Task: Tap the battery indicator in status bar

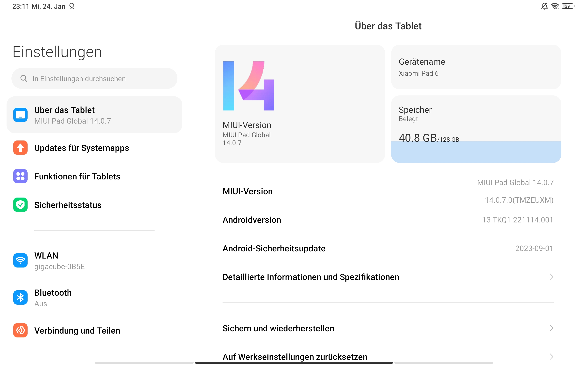Action: 568,6
